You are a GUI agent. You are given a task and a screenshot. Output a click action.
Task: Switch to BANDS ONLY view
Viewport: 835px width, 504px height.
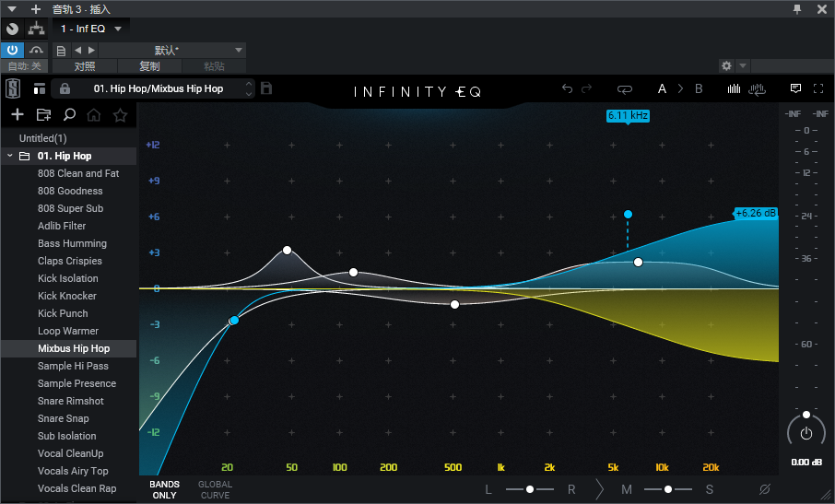(165, 489)
